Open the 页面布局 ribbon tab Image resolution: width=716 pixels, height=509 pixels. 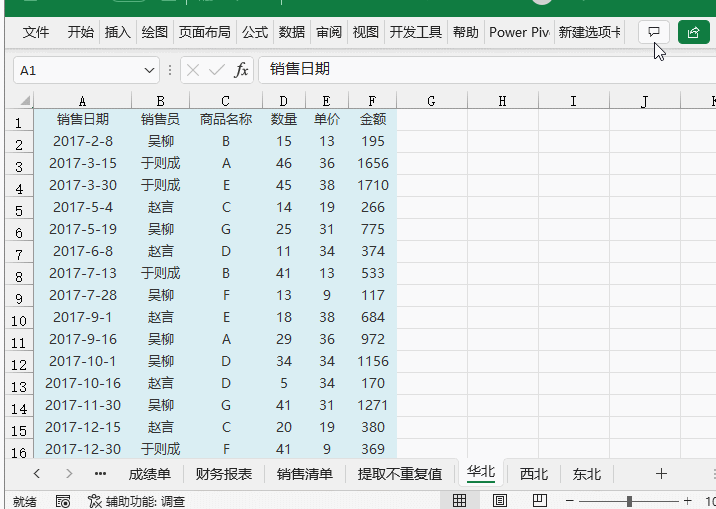pyautogui.click(x=205, y=32)
